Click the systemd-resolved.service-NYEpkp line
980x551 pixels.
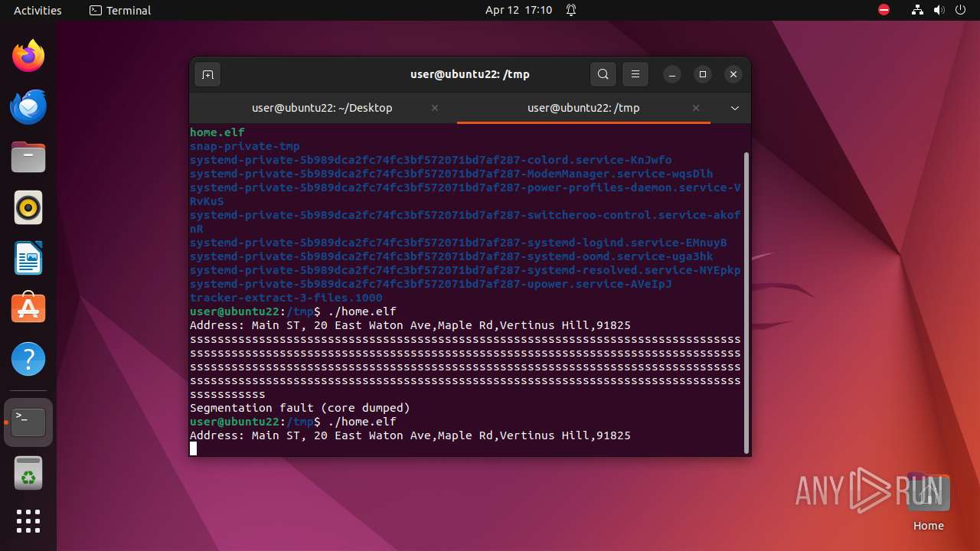465,270
